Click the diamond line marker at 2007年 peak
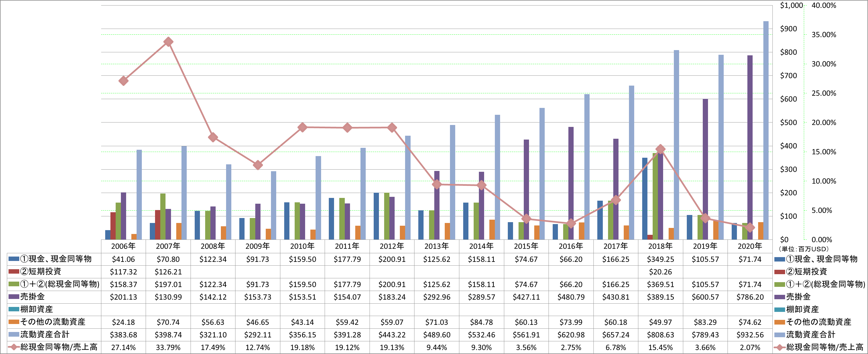Screen dimensions: 868x354 (x=168, y=42)
